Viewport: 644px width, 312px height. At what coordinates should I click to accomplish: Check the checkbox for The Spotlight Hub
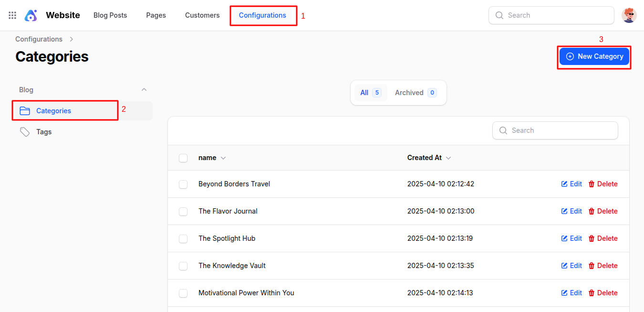coord(183,238)
